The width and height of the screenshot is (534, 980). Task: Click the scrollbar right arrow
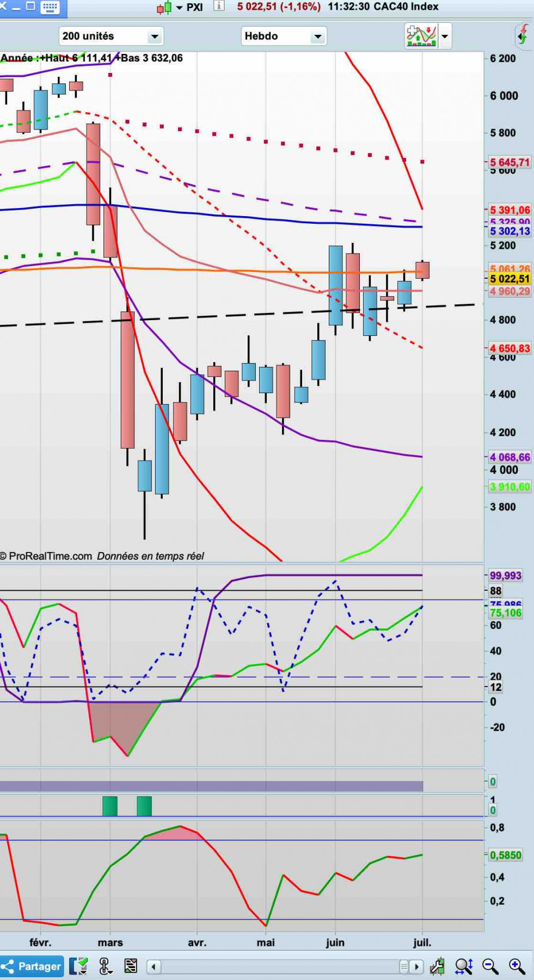tap(416, 967)
